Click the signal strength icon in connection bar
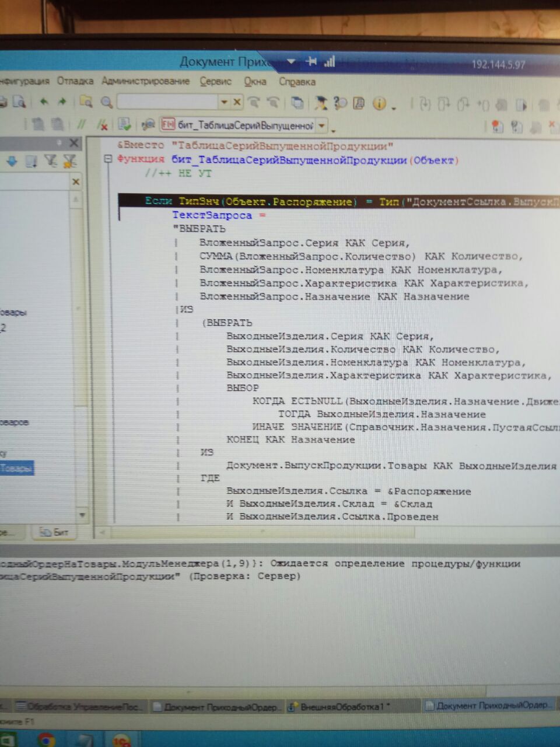This screenshot has height=747, width=560. click(330, 61)
